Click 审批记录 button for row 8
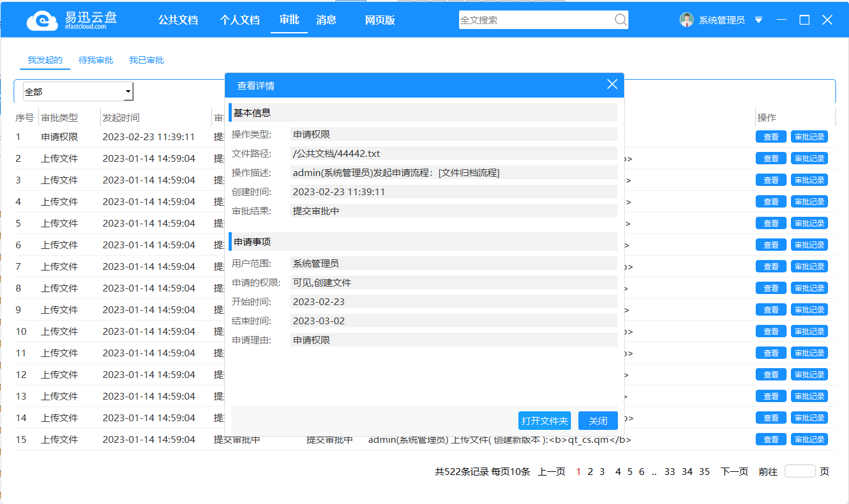Screen dimensions: 849x504 (x=809, y=288)
